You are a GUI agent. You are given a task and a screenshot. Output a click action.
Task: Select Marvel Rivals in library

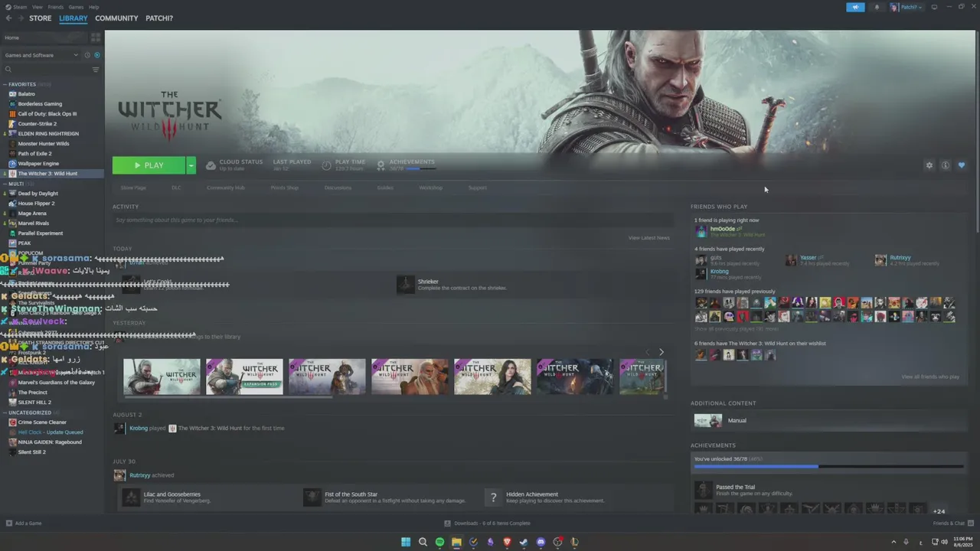34,223
